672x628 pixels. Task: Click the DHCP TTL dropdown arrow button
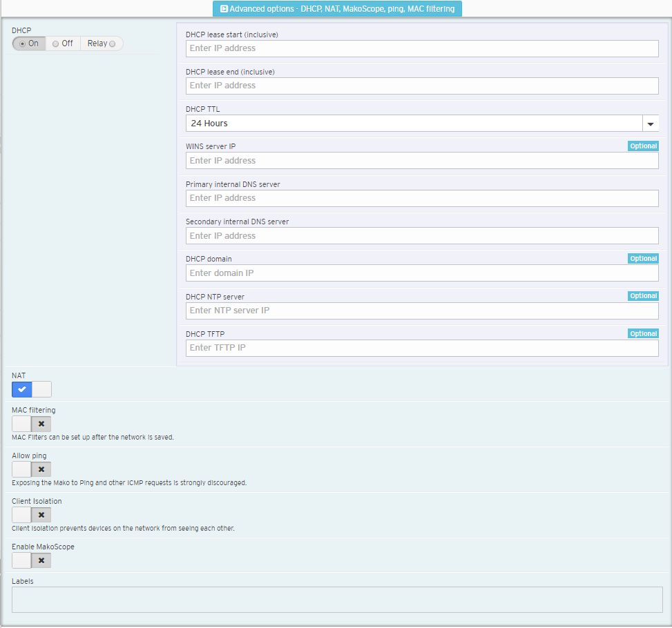click(x=651, y=123)
